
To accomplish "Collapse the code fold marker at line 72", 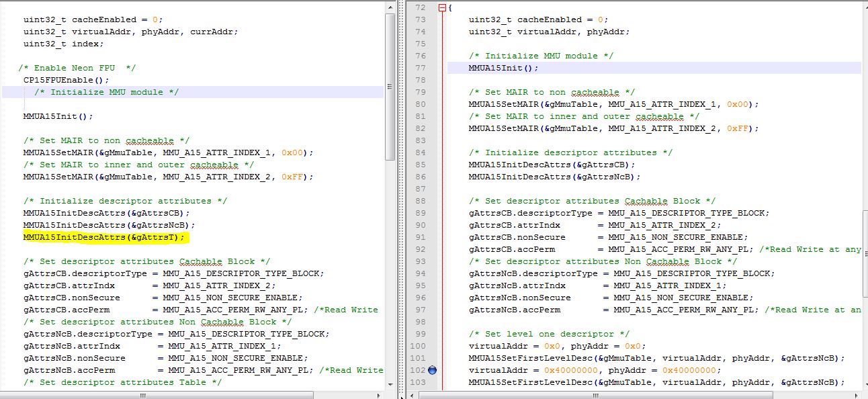I will [x=441, y=7].
